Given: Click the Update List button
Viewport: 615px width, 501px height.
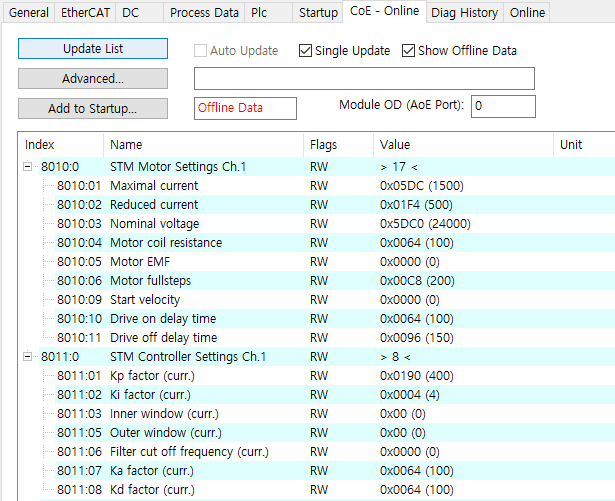Looking at the screenshot, I should (93, 49).
